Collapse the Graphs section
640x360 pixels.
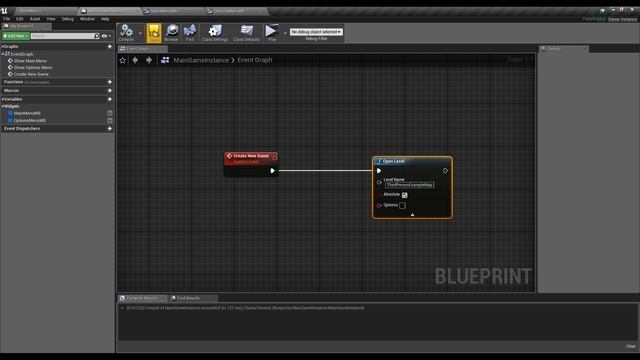pos(2,47)
